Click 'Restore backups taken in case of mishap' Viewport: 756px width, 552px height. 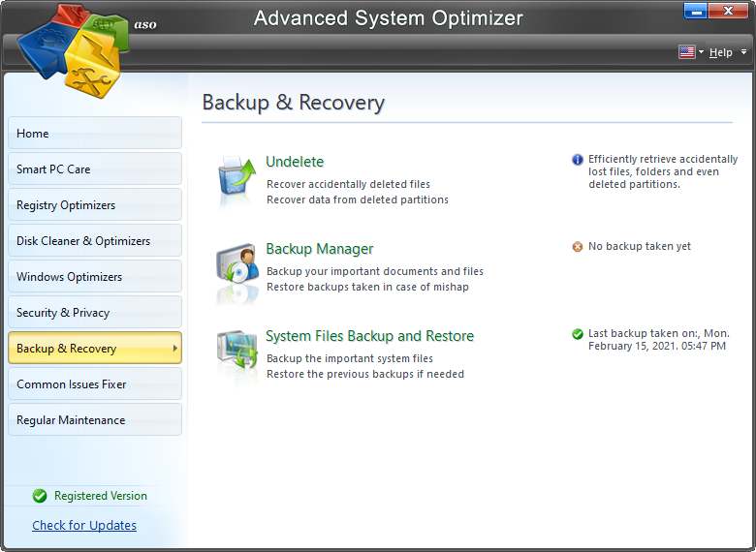pos(367,287)
